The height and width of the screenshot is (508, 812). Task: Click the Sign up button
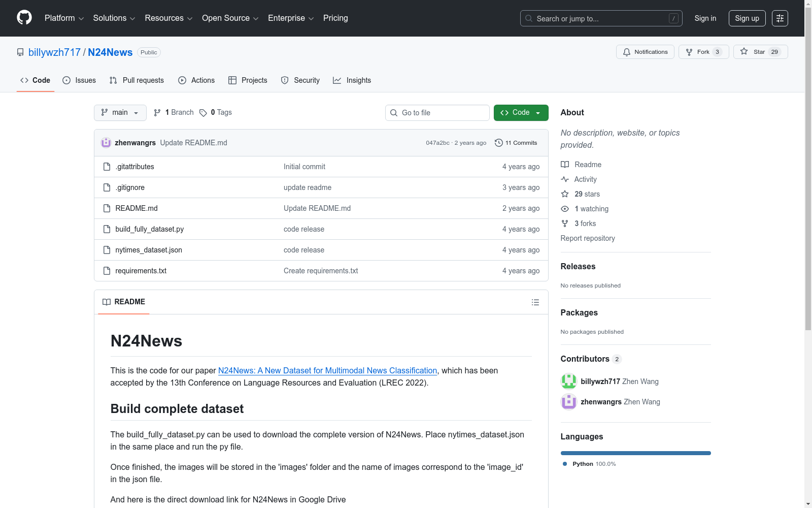pos(747,18)
